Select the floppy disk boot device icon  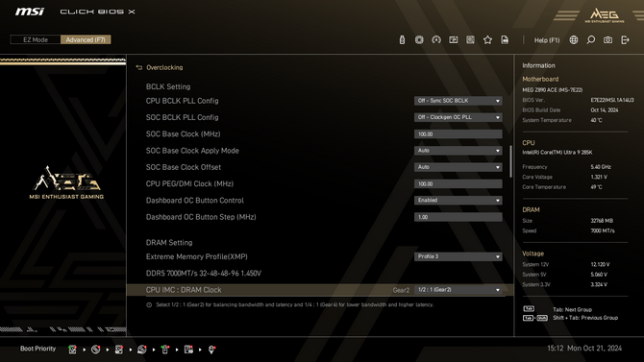point(188,350)
